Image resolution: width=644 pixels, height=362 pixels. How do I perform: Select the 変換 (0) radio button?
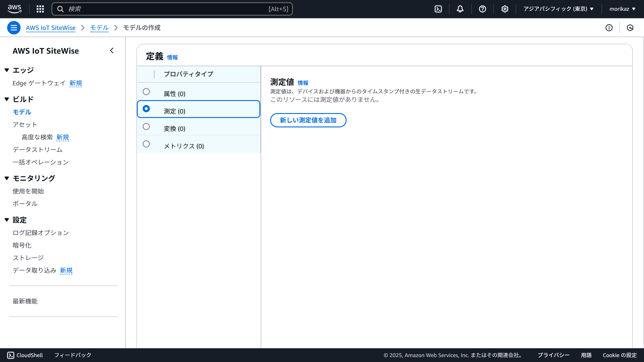(146, 126)
